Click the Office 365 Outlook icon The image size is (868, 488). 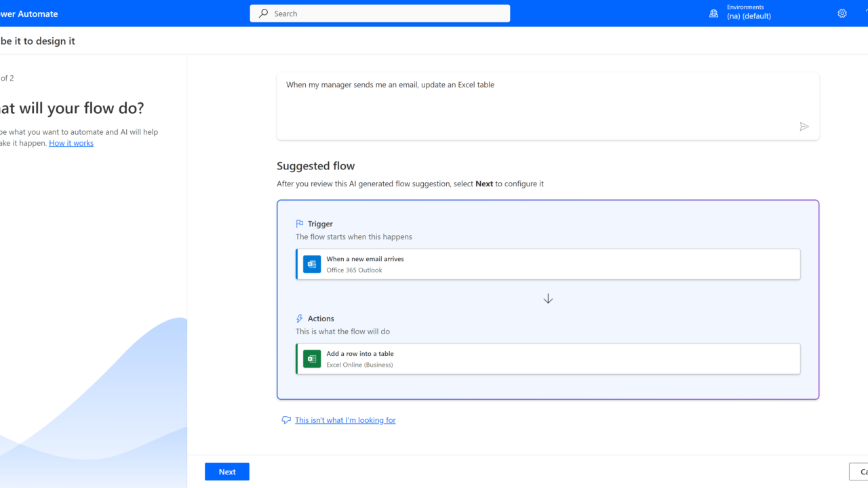click(x=312, y=264)
